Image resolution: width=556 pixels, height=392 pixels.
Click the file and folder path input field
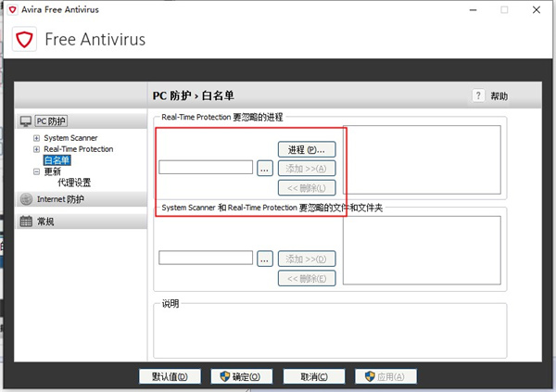point(206,259)
